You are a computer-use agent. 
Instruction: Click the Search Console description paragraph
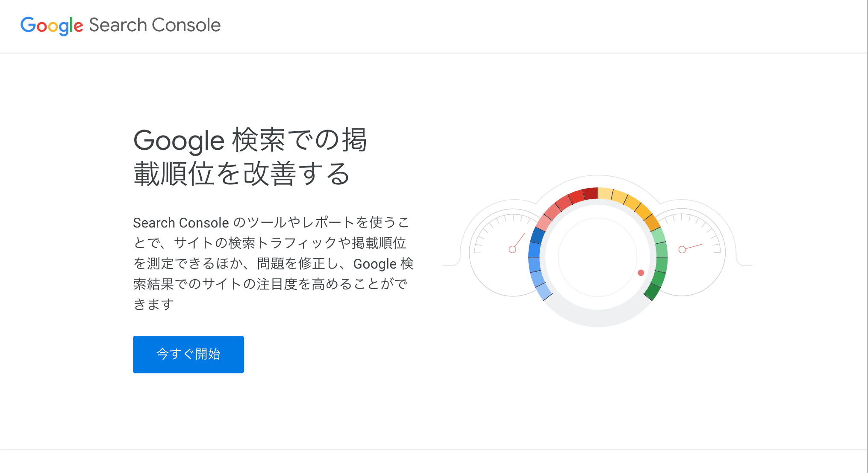[x=274, y=263]
